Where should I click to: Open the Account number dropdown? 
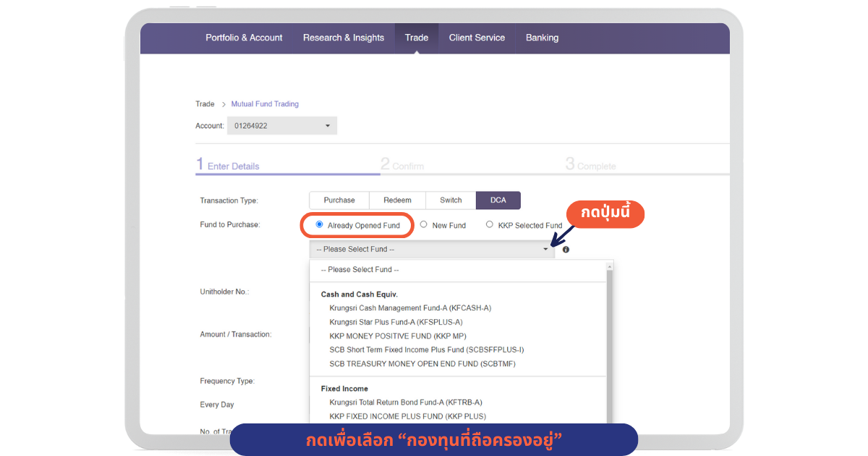click(x=281, y=126)
